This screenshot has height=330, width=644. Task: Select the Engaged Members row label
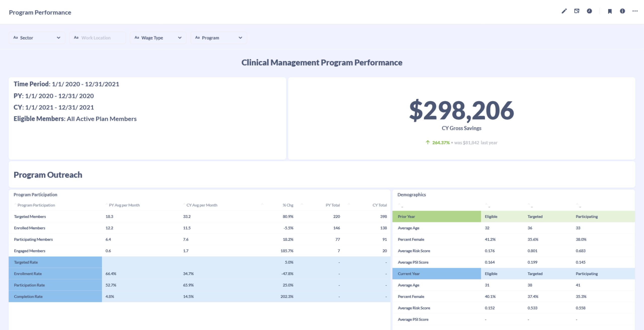(30, 251)
